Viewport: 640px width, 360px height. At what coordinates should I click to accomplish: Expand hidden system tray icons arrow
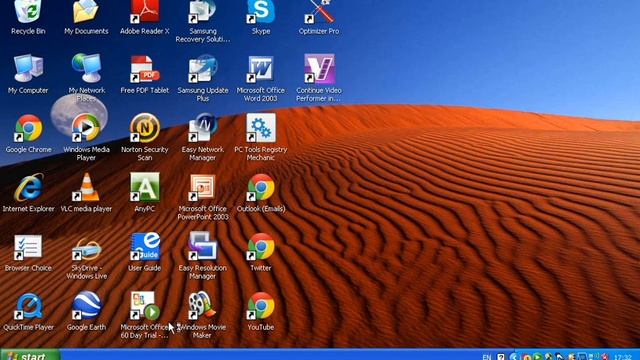coord(513,357)
